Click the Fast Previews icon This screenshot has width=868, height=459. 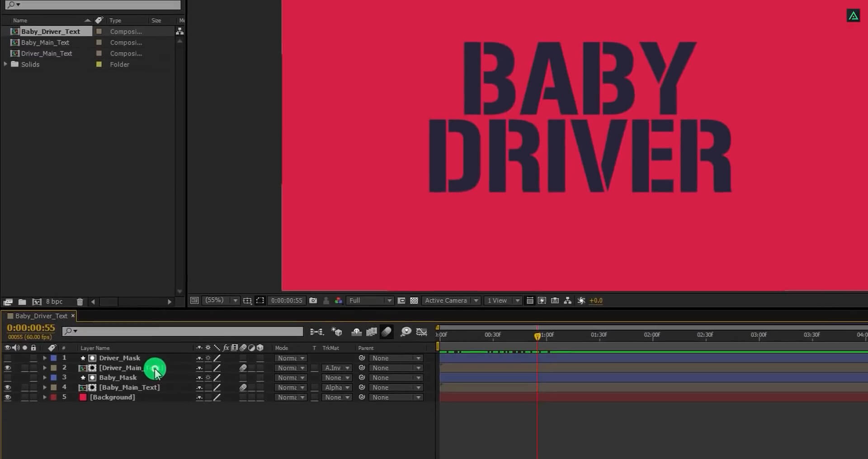(x=542, y=300)
